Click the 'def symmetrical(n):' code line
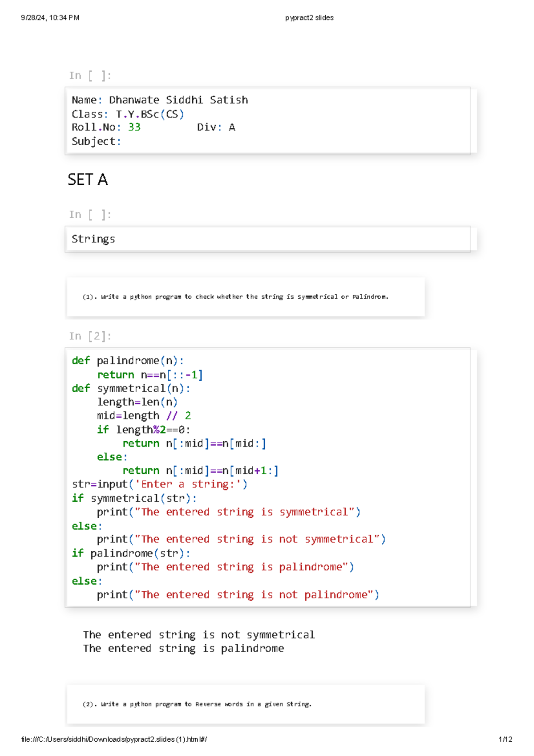This screenshot has height=756, width=534. click(x=131, y=388)
